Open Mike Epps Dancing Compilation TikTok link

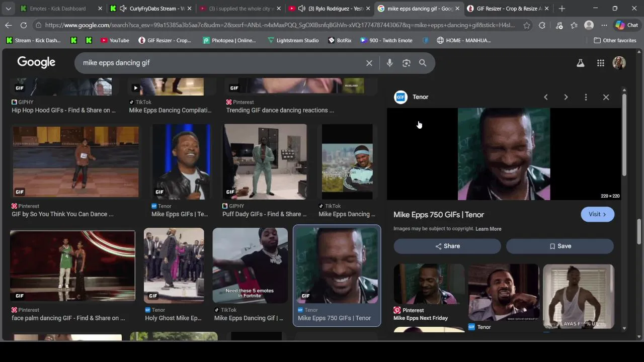coord(170,110)
